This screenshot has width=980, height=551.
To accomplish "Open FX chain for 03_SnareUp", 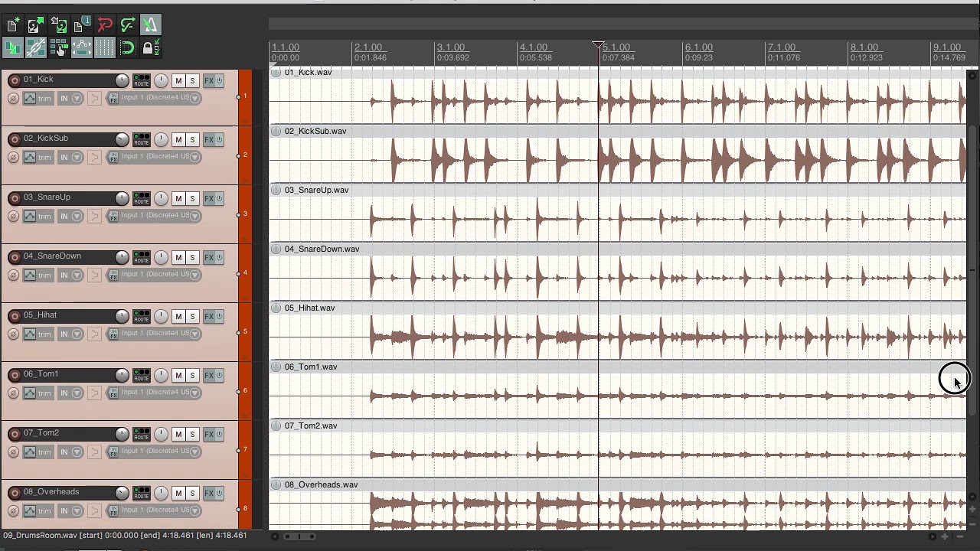I will click(208, 198).
